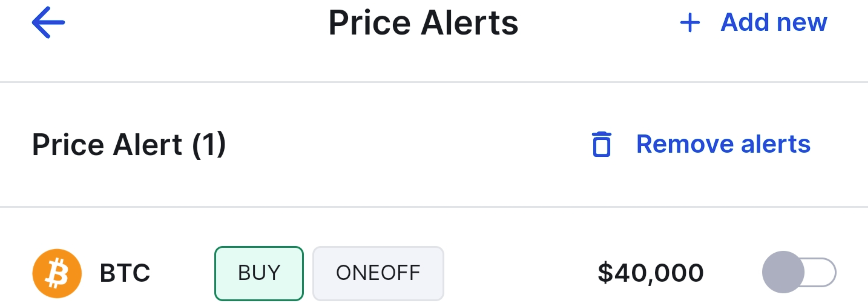Select the orange BTC currency icon
Screen dimensions: 868x306
(x=57, y=273)
